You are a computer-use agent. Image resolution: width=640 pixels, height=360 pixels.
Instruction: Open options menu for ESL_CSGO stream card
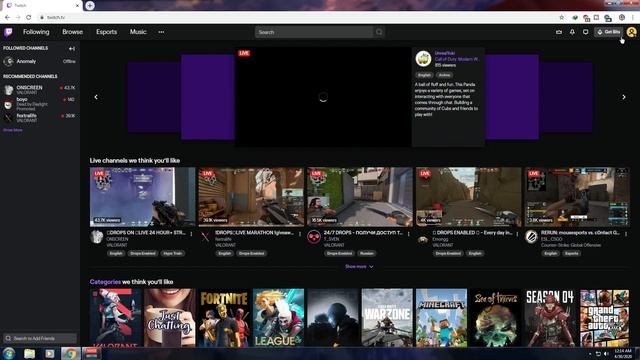pyautogui.click(x=626, y=234)
